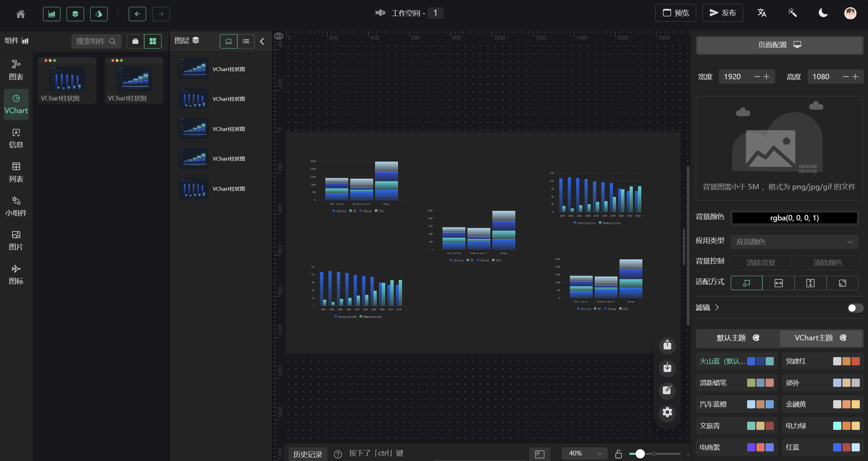Select the 列表 table category
Screen dimensions: 868x461
(16, 173)
